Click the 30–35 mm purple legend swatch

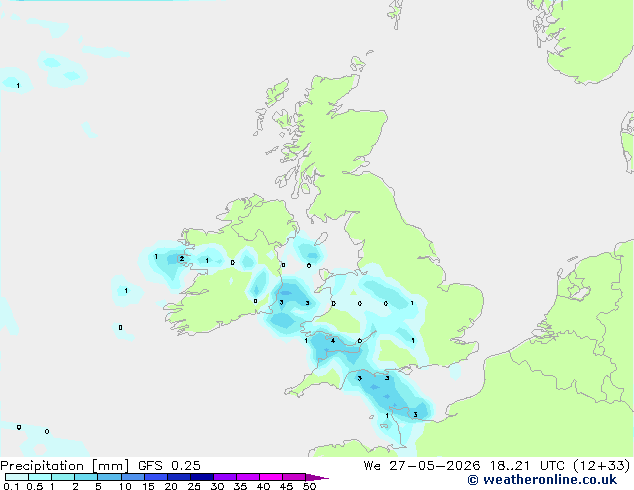[x=225, y=477]
